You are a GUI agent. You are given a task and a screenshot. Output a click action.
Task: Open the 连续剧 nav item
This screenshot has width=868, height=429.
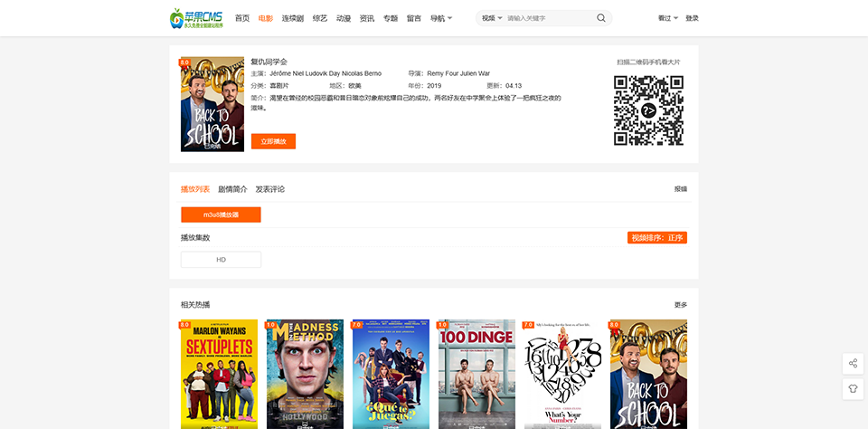[292, 18]
